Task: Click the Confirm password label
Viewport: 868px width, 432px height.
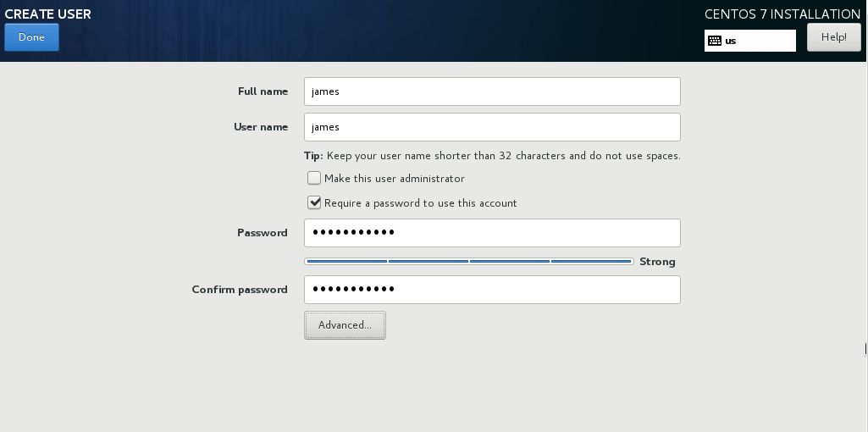Action: (240, 290)
